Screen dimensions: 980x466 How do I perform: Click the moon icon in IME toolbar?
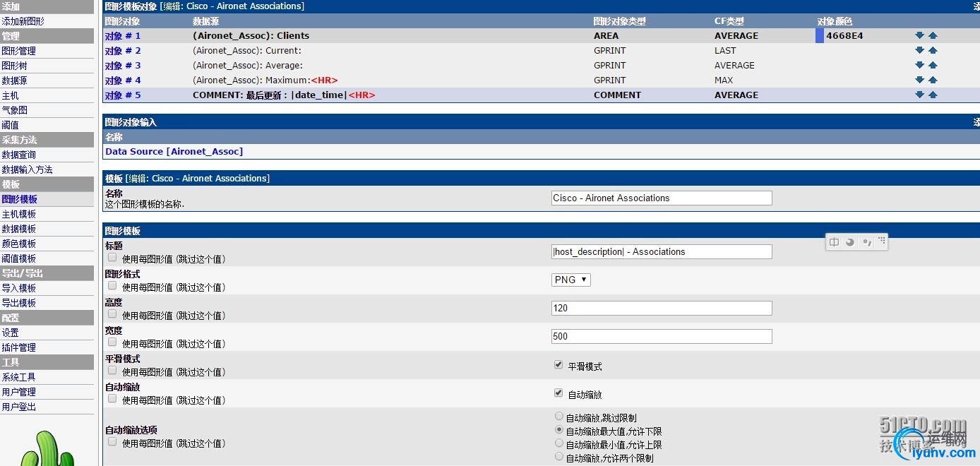[x=850, y=242]
